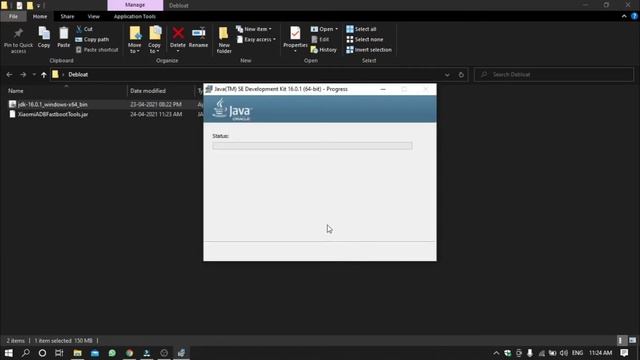Open Task View
Viewport: 640px width, 360px height.
(x=59, y=353)
